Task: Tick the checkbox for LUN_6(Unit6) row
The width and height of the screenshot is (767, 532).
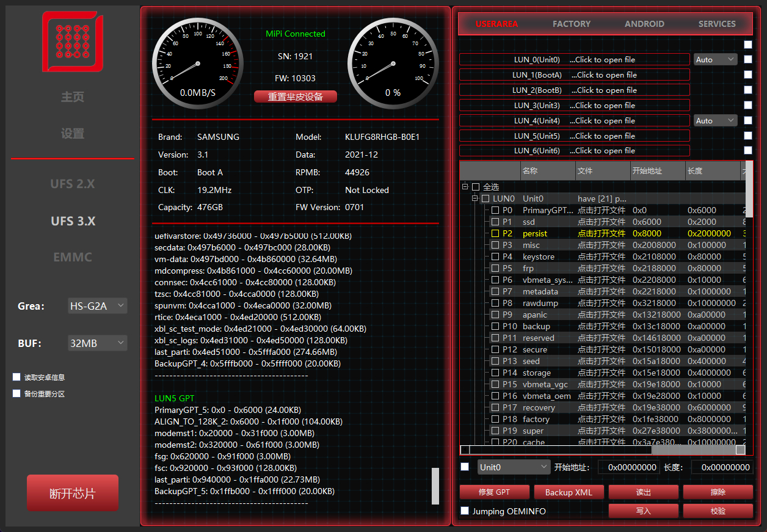Action: (x=748, y=150)
